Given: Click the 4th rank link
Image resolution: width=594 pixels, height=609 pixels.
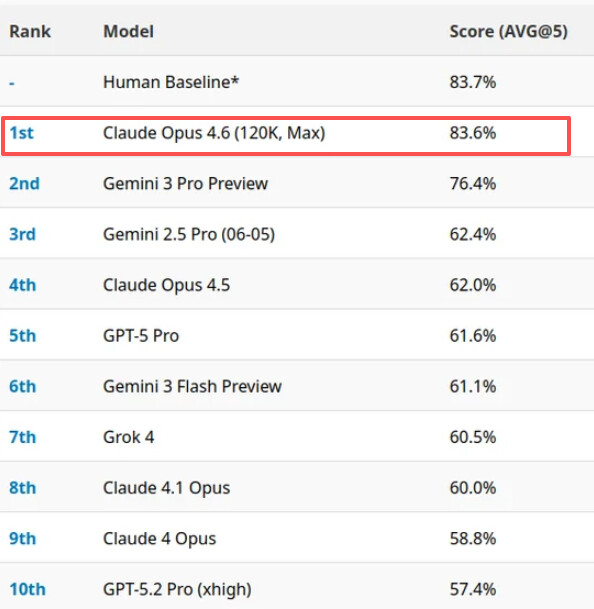Looking at the screenshot, I should click(23, 285).
